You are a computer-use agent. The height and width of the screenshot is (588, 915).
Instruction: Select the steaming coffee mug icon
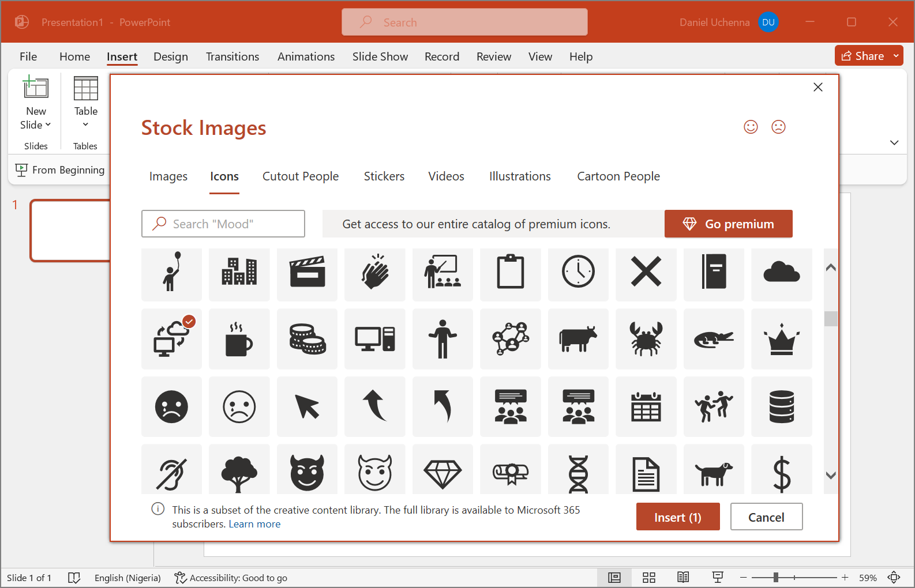239,339
